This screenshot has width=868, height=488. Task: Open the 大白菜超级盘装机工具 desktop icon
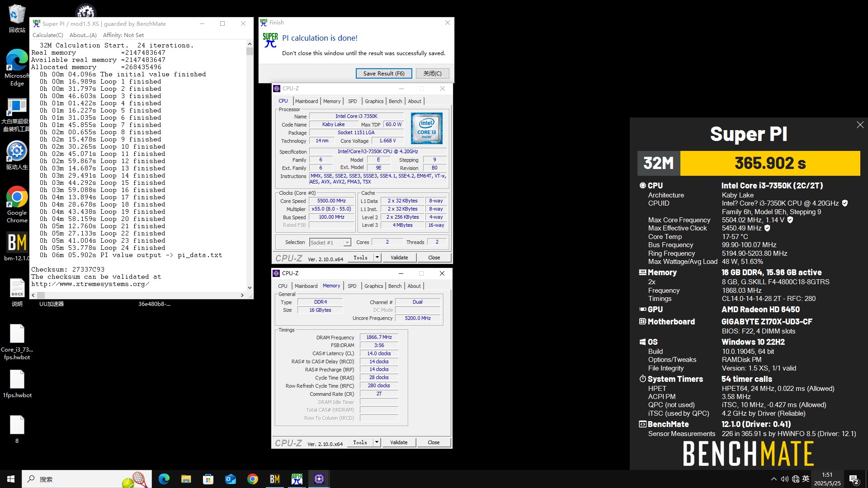(x=17, y=115)
